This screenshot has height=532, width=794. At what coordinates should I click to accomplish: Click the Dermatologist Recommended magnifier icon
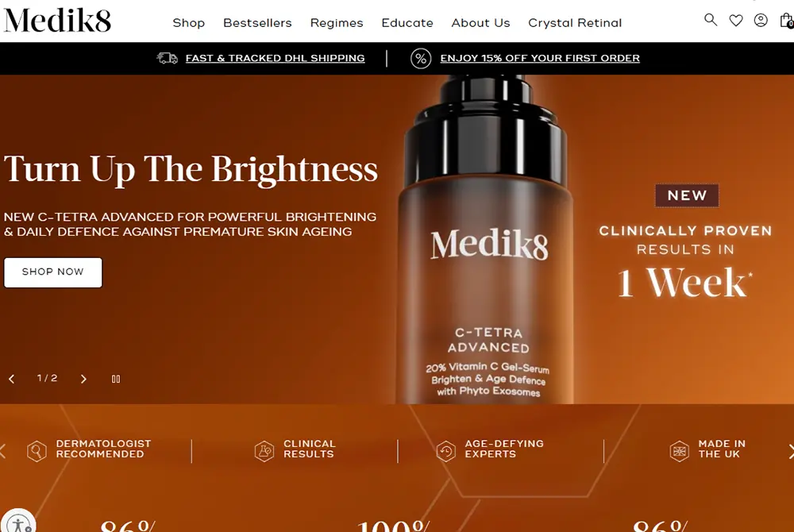37,450
